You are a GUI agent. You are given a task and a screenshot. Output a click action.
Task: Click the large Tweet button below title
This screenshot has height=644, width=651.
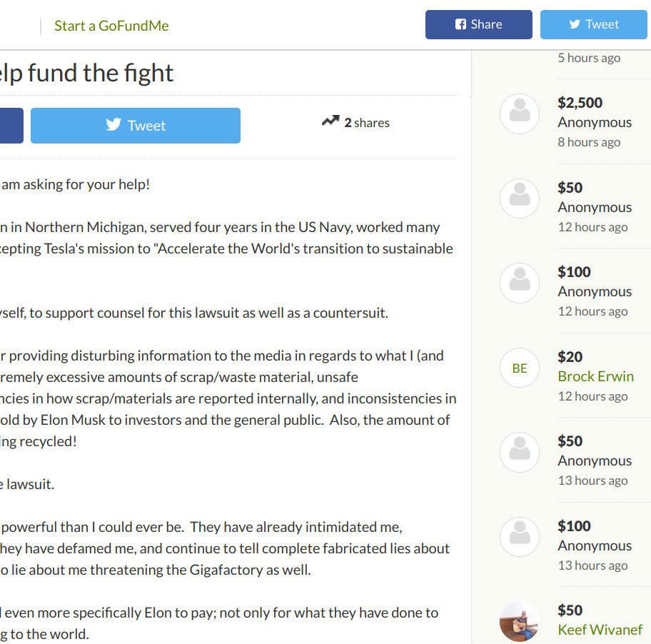(x=136, y=126)
